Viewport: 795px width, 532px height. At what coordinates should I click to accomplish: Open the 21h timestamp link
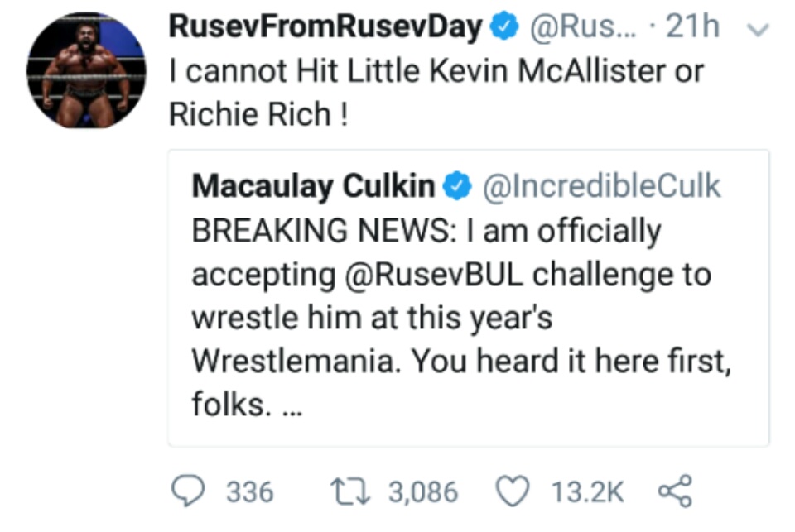(x=694, y=28)
